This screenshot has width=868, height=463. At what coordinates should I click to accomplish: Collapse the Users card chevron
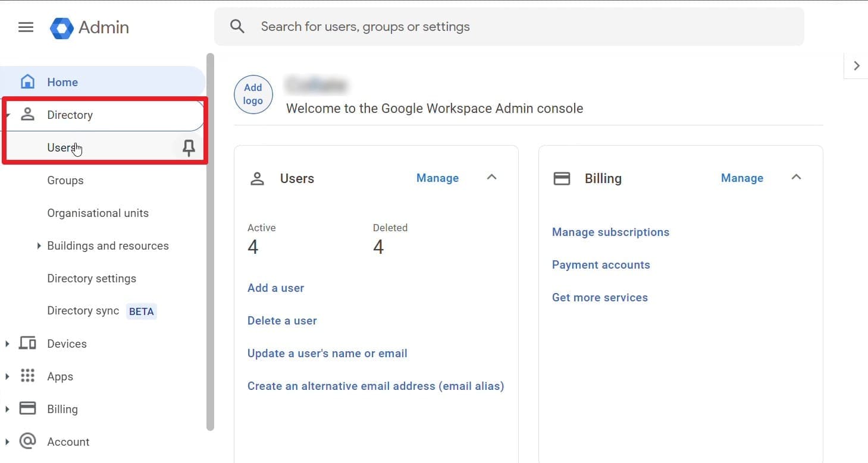pos(491,177)
